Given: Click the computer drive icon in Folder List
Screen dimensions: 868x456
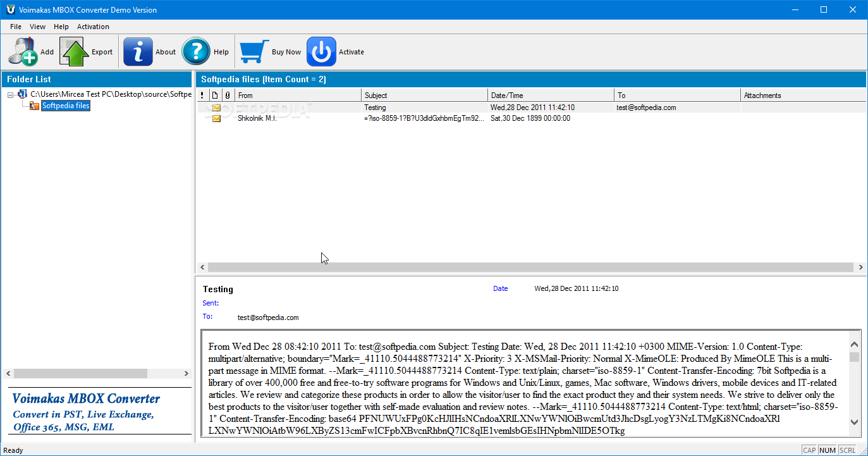Looking at the screenshot, I should tap(23, 94).
